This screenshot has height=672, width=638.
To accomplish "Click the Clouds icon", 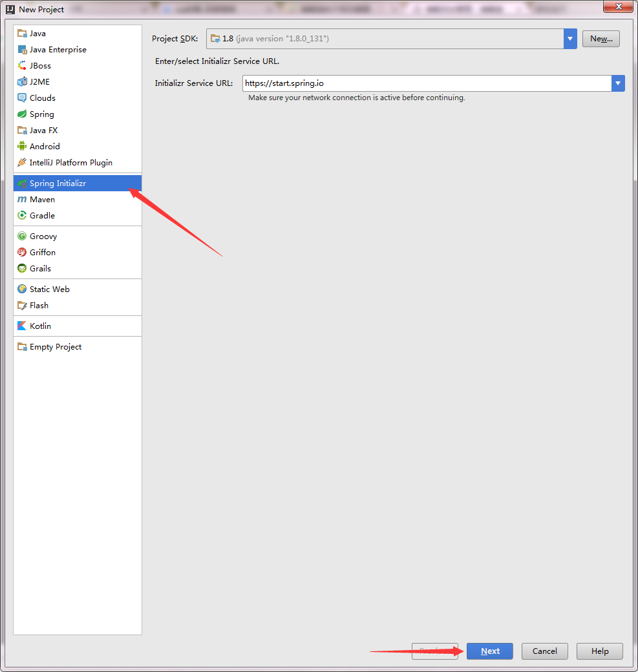I will pyautogui.click(x=22, y=98).
